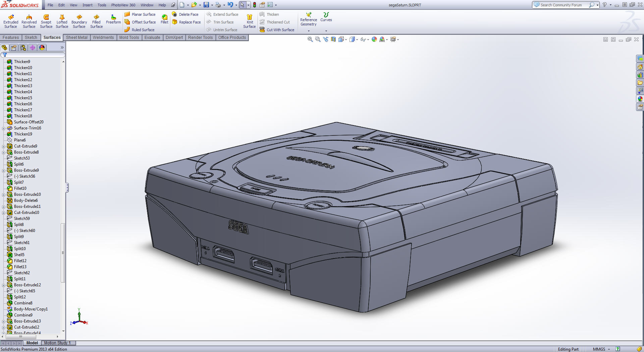Click the Zoom to Fit icon
Screen dimensions: 644x352
click(310, 39)
